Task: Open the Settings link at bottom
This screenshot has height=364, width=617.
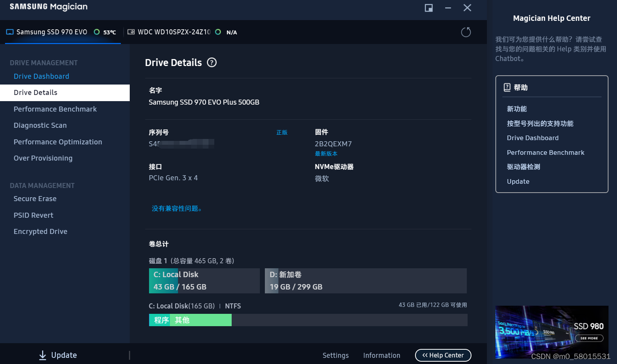Action: click(336, 356)
